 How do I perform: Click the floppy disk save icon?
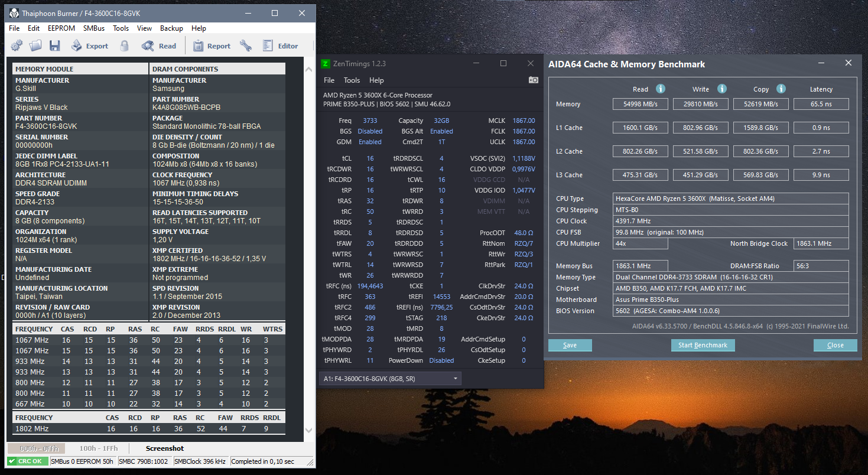point(55,45)
